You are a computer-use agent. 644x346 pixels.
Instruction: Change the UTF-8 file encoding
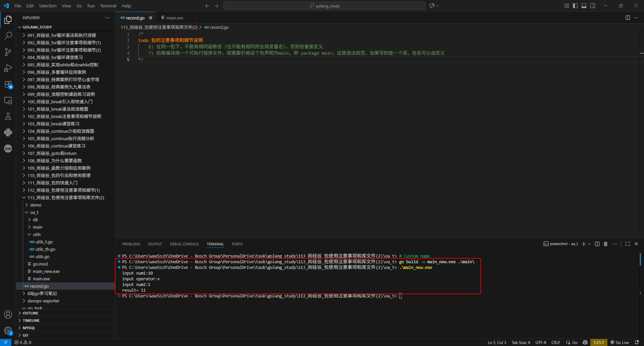[541, 342]
